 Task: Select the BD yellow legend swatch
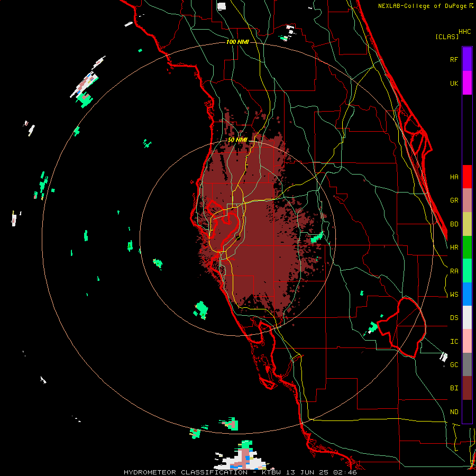[x=467, y=224]
